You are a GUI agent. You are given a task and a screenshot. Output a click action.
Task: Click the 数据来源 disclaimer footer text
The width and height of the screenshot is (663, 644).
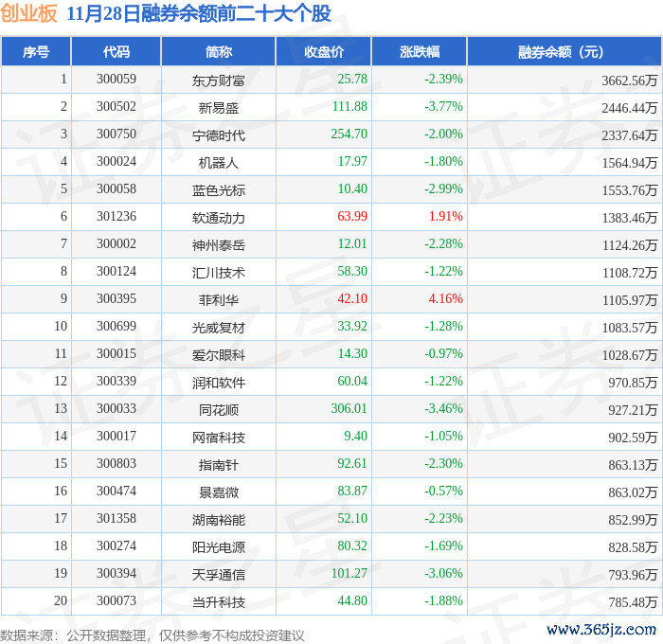pos(152,635)
